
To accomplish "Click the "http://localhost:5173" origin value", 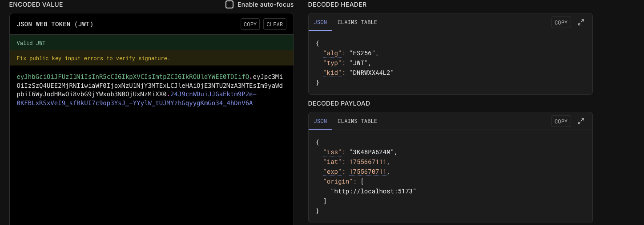I will coord(373,191).
